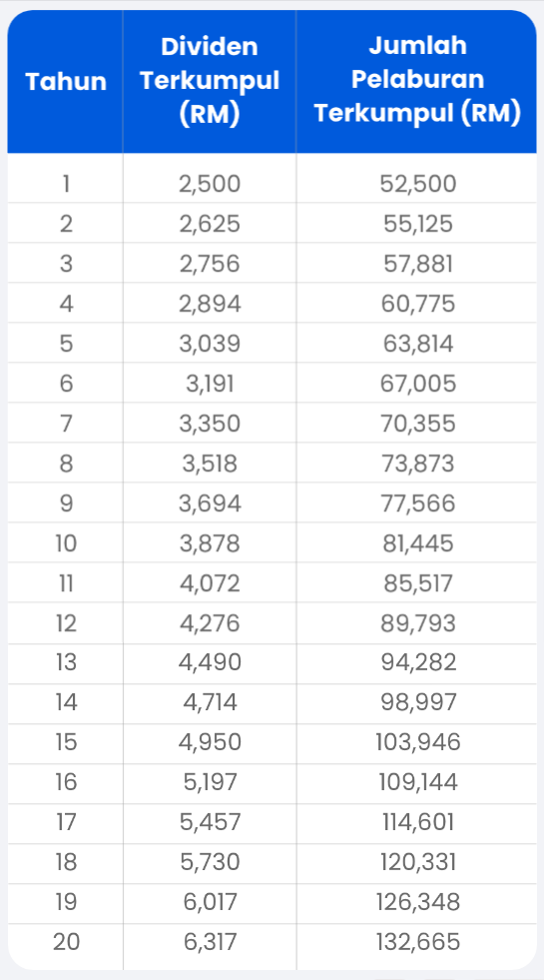Select total value 126,348 for year 19
Viewport: 544px width, 980px height.
click(x=418, y=902)
